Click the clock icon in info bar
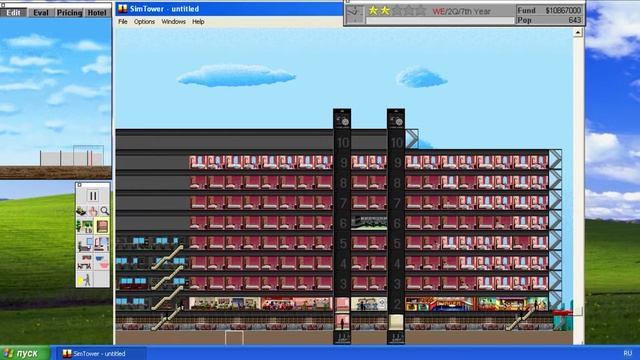 pyautogui.click(x=355, y=14)
